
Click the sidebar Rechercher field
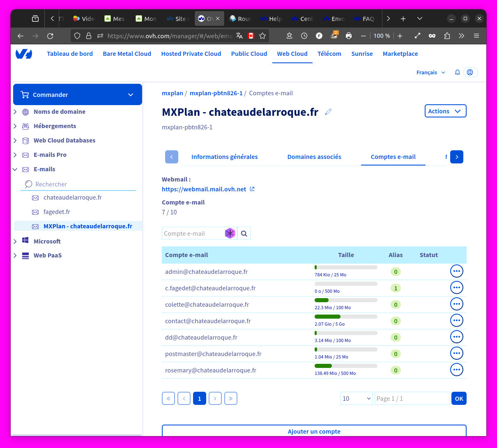[78, 184]
